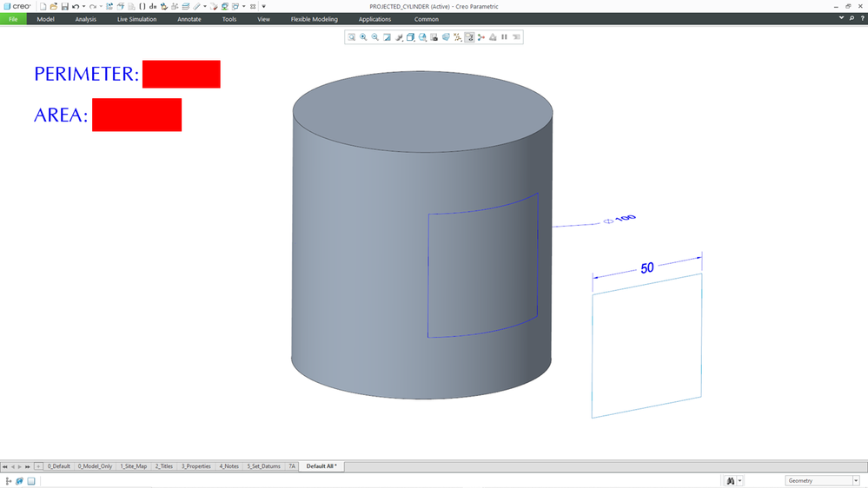Open the View ribbon tab

(263, 19)
